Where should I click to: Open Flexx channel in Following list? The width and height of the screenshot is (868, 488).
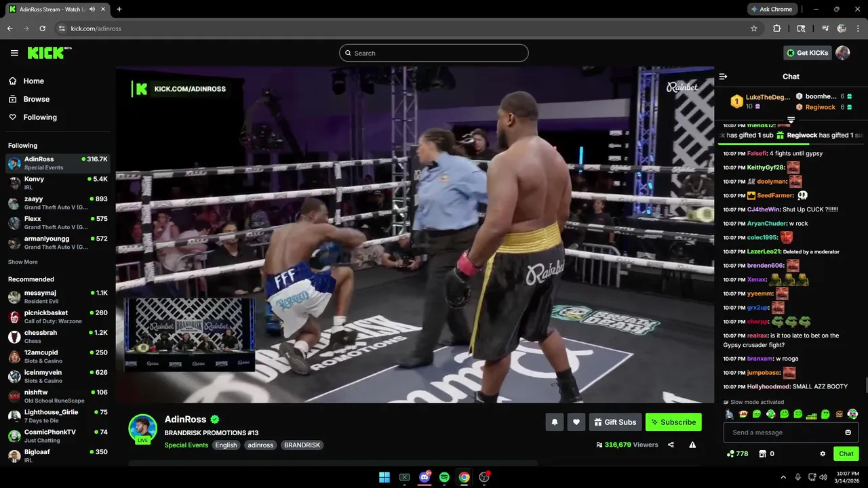(58, 223)
